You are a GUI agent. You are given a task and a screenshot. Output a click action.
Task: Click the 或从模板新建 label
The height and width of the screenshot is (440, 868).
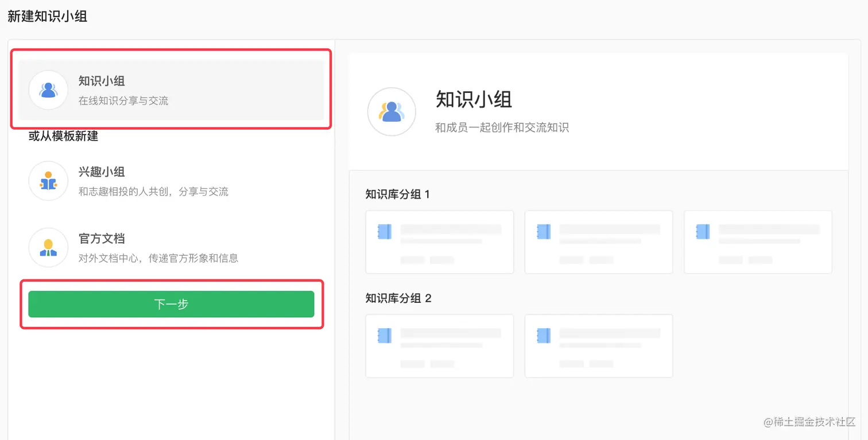click(63, 137)
